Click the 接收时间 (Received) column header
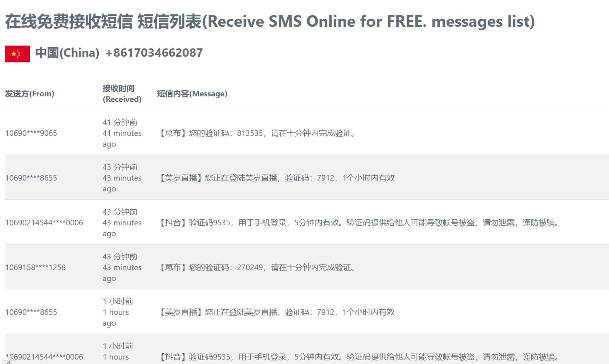Viewport: 609px width, 364px height. (x=122, y=94)
